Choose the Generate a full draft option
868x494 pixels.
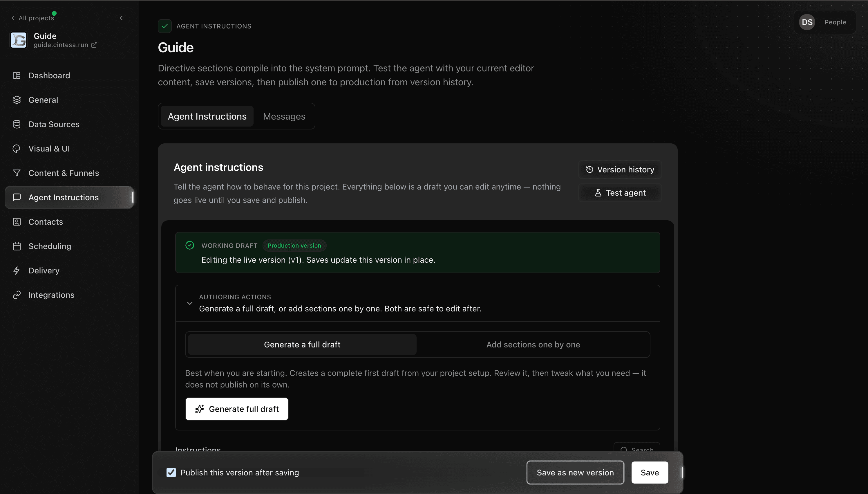[x=302, y=344]
